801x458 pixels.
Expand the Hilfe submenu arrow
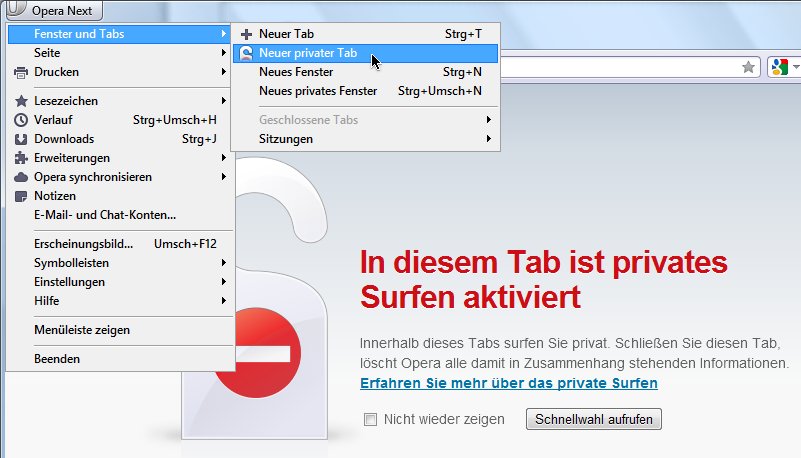pyautogui.click(x=224, y=301)
